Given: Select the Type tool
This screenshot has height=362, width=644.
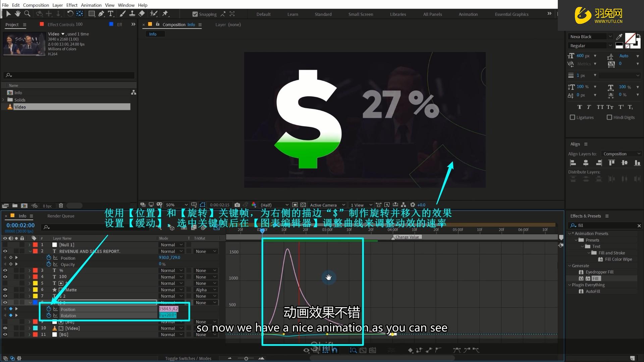Looking at the screenshot, I should 110,14.
